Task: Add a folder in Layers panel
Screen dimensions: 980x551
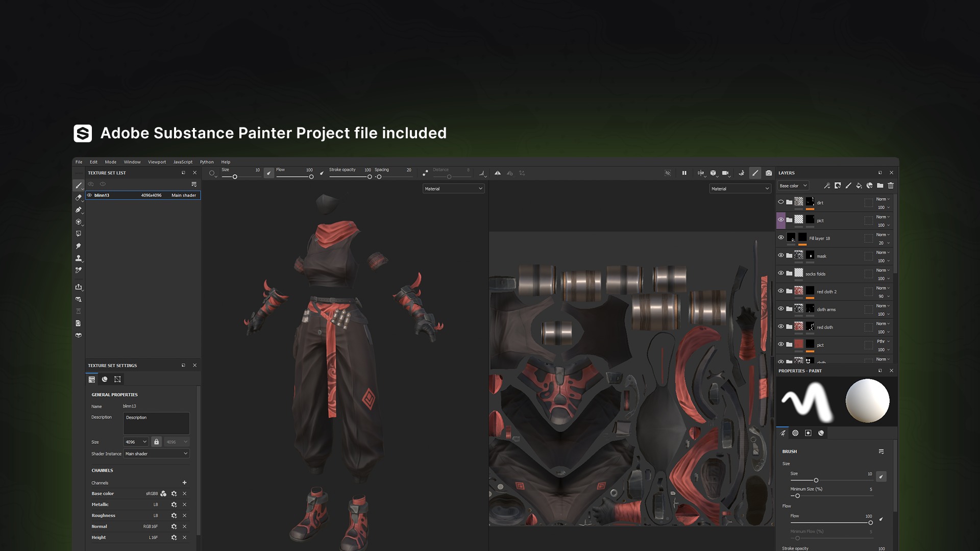Action: (x=880, y=186)
